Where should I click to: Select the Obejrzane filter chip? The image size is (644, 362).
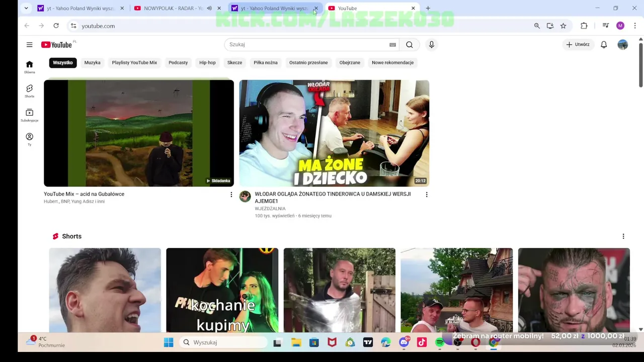[x=350, y=63]
